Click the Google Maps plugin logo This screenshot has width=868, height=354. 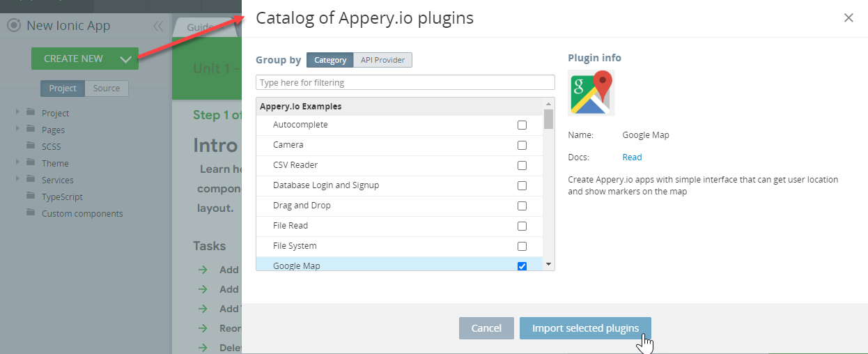[591, 93]
